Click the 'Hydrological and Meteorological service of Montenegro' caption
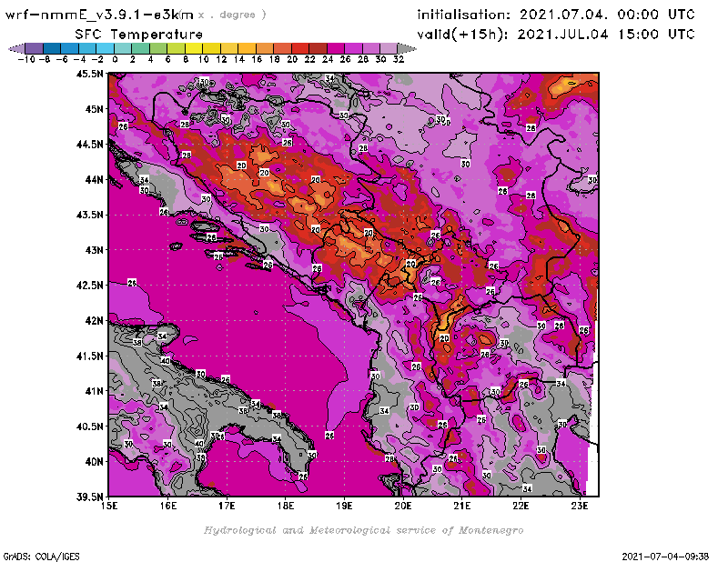 [363, 530]
